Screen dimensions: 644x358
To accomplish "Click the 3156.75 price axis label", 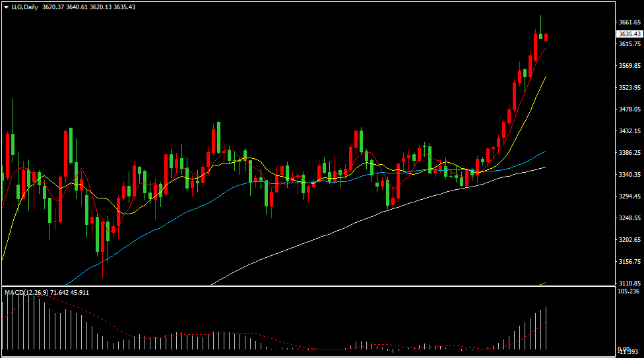I will point(629,262).
